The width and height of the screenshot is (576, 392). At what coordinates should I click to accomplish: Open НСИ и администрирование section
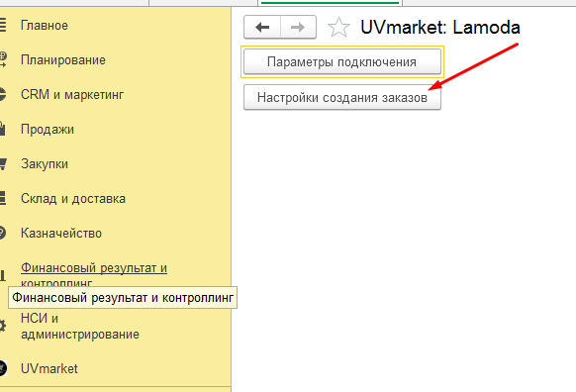click(x=80, y=327)
